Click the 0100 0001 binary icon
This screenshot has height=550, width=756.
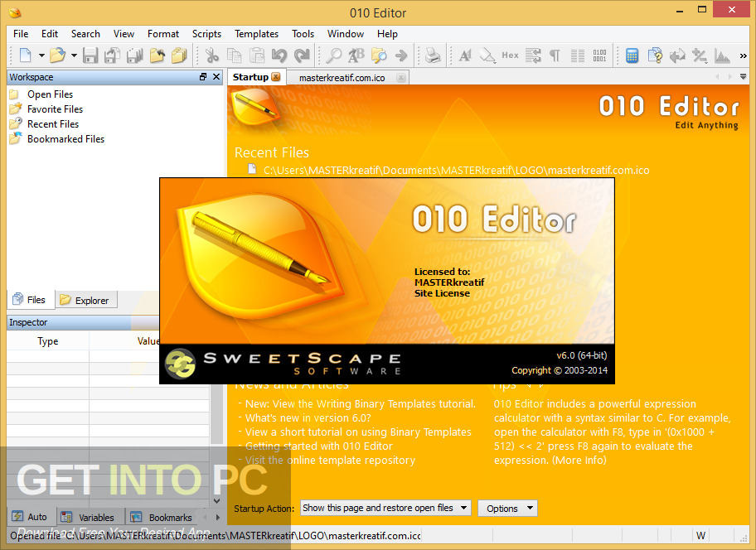tap(600, 55)
